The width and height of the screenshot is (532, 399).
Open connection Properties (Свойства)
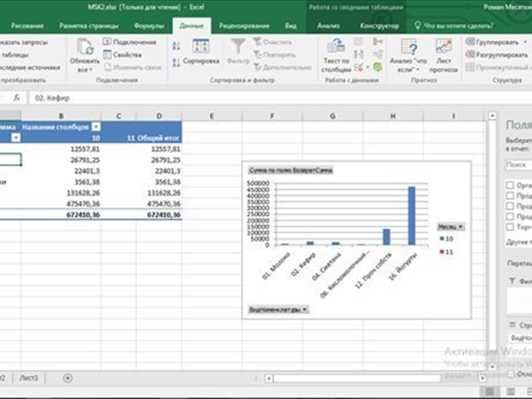[122, 55]
